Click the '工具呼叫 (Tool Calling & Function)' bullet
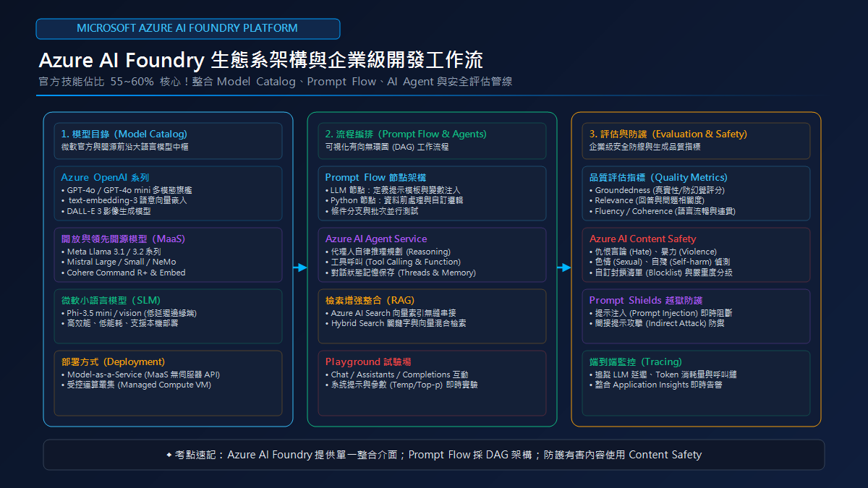Image resolution: width=868 pixels, height=488 pixels. tap(393, 262)
